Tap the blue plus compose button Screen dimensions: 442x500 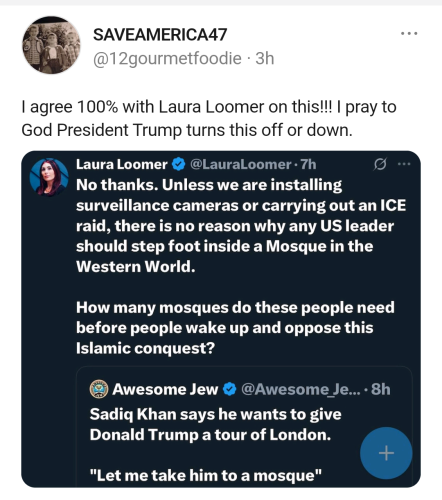386,453
